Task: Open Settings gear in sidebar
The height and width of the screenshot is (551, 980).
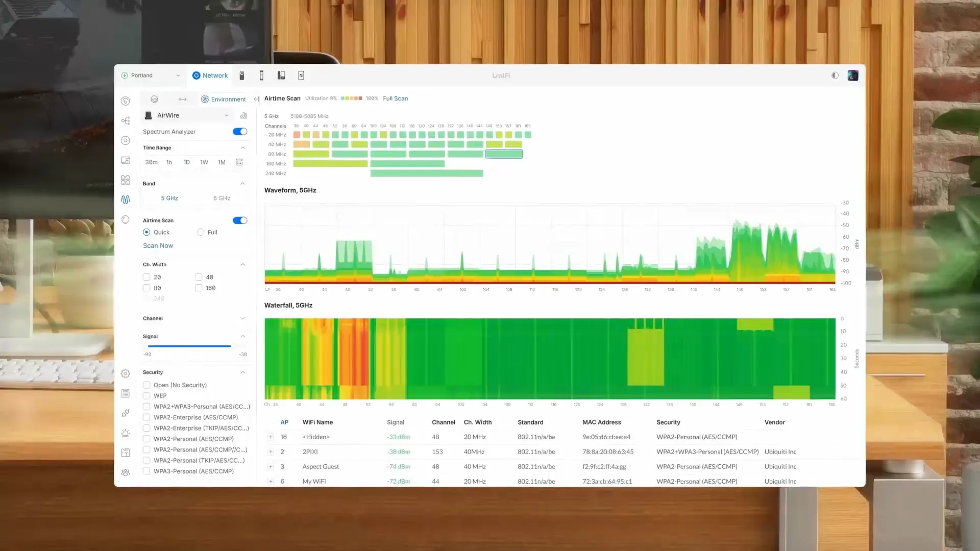Action: point(126,373)
